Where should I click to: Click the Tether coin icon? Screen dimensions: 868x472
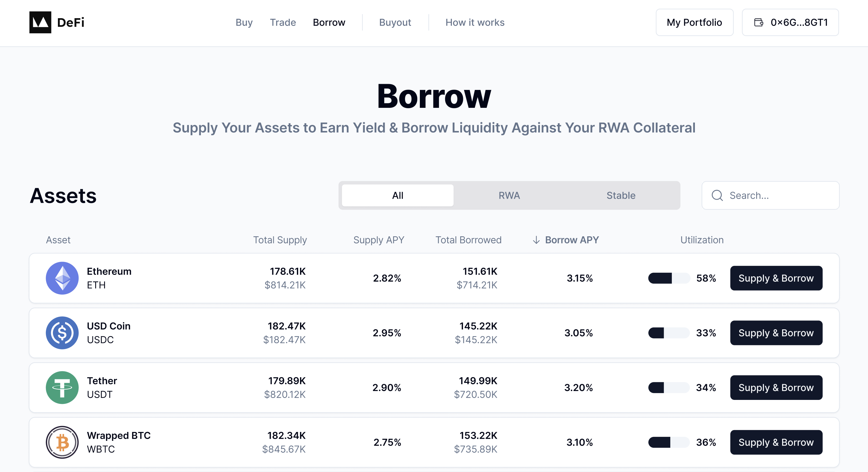coord(62,387)
